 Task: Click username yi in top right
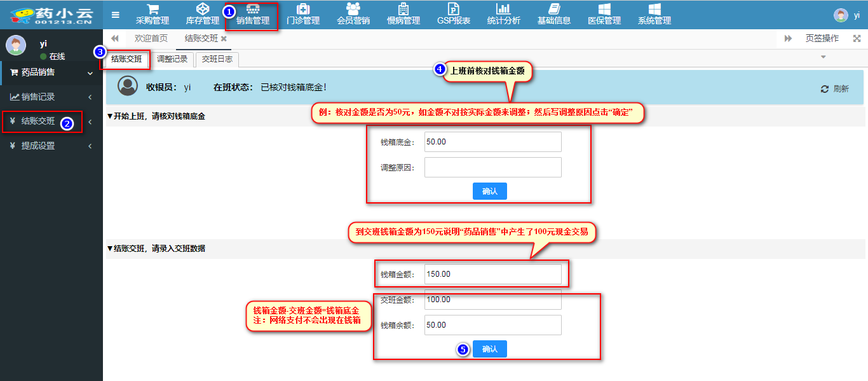(857, 15)
